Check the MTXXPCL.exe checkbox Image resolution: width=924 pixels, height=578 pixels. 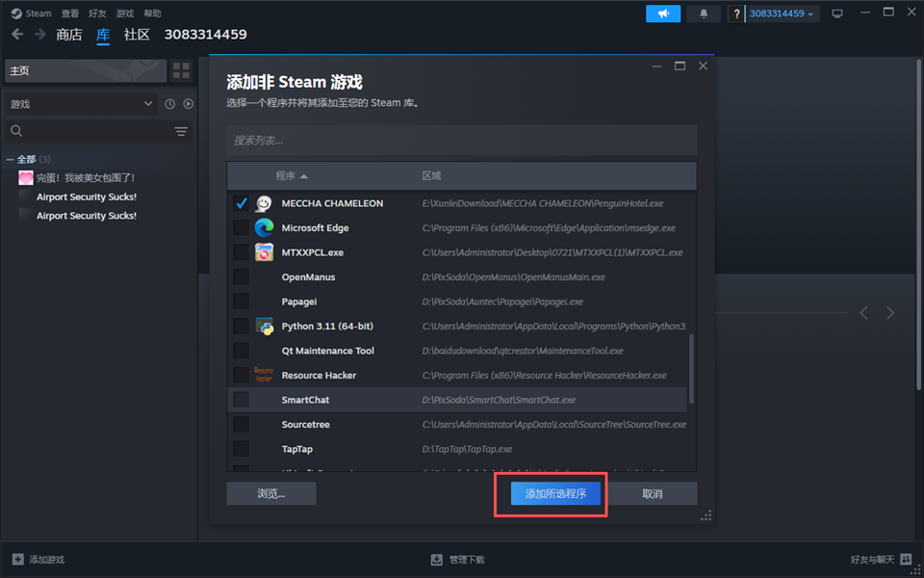(241, 252)
